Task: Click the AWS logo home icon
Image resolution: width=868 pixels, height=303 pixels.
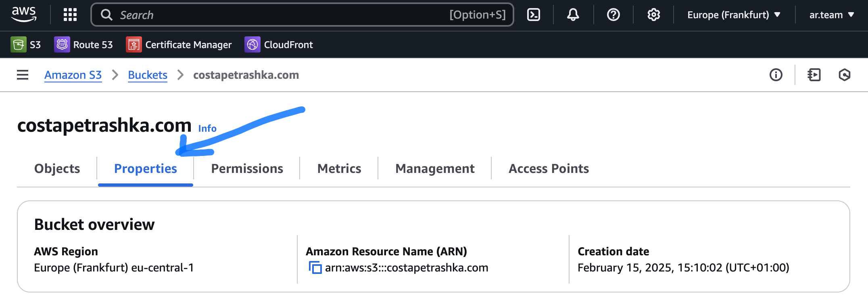Action: click(x=24, y=14)
